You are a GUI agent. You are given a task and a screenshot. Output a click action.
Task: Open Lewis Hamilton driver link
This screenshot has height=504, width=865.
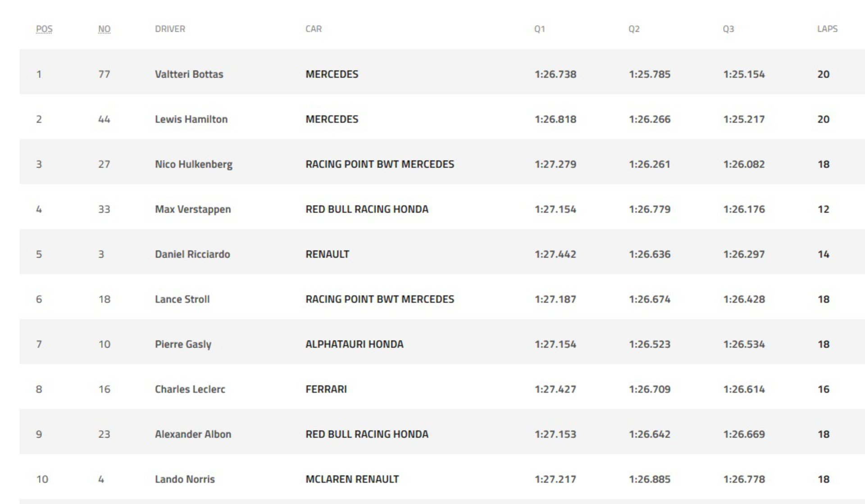pyautogui.click(x=191, y=119)
